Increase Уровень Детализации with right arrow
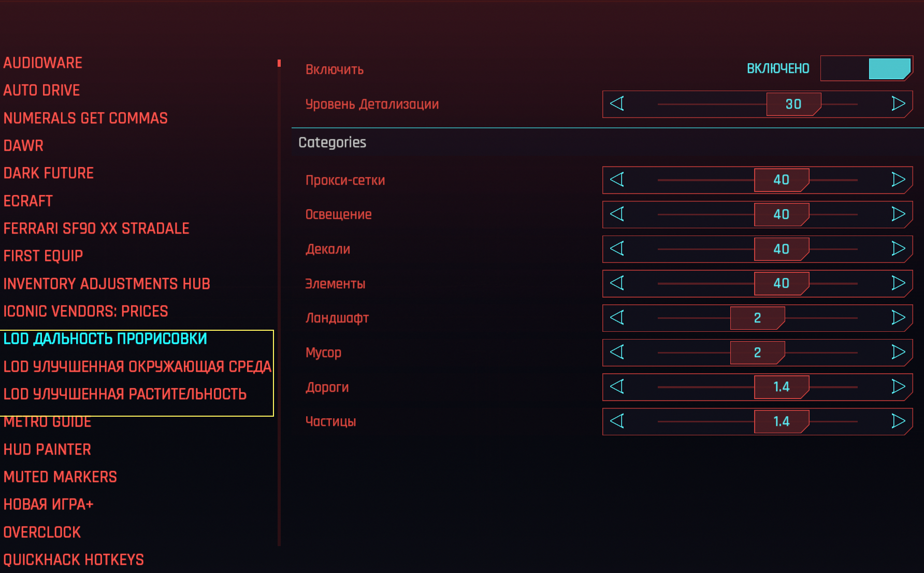 click(x=898, y=104)
